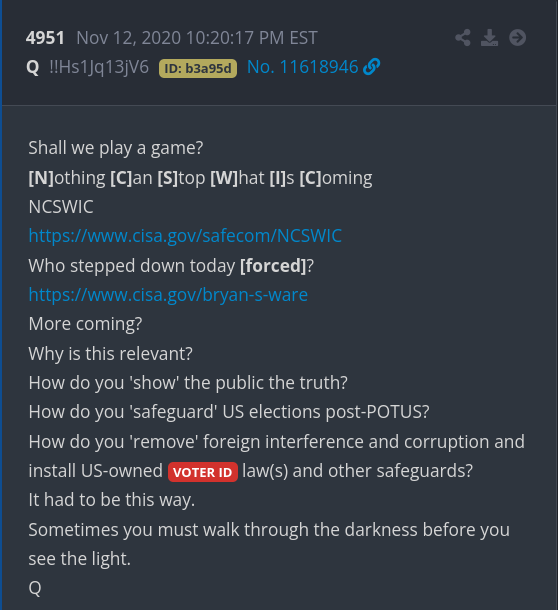Click 'It had to be this way.' line

[x=111, y=500]
